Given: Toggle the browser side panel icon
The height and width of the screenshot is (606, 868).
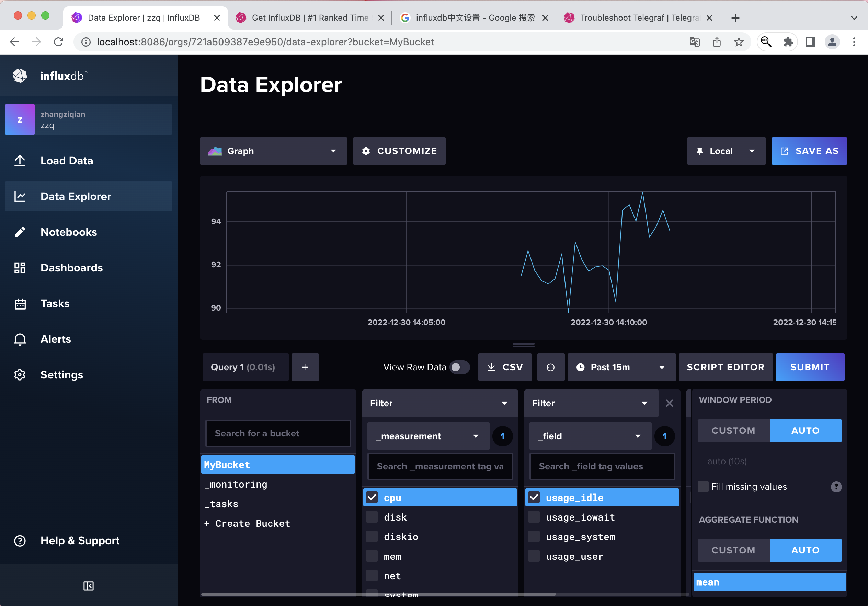Looking at the screenshot, I should tap(810, 42).
